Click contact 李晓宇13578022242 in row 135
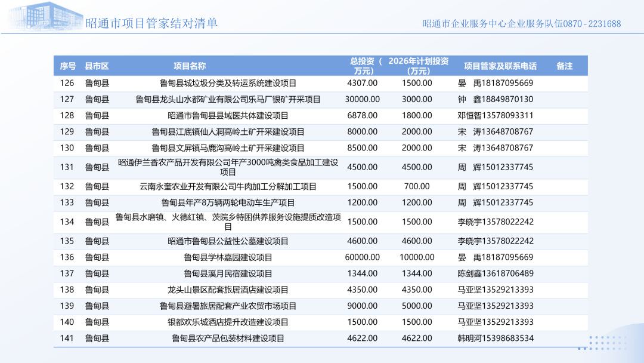 496,241
